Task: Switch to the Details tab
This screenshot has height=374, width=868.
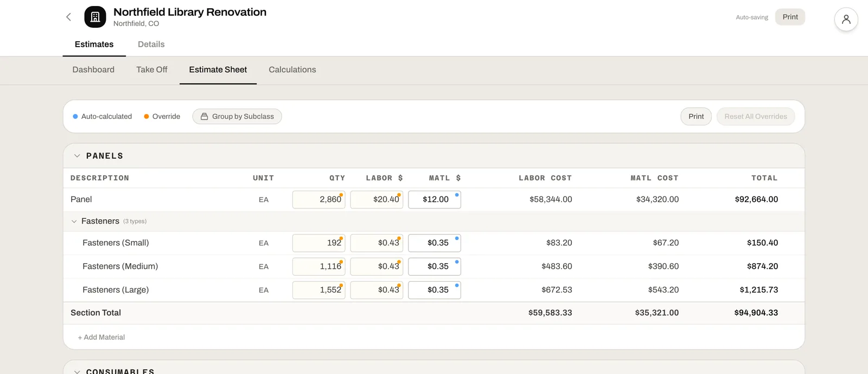Action: tap(151, 45)
